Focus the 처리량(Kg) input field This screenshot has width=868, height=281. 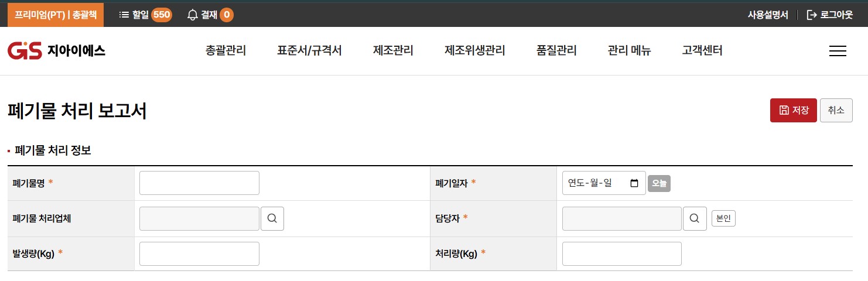621,253
